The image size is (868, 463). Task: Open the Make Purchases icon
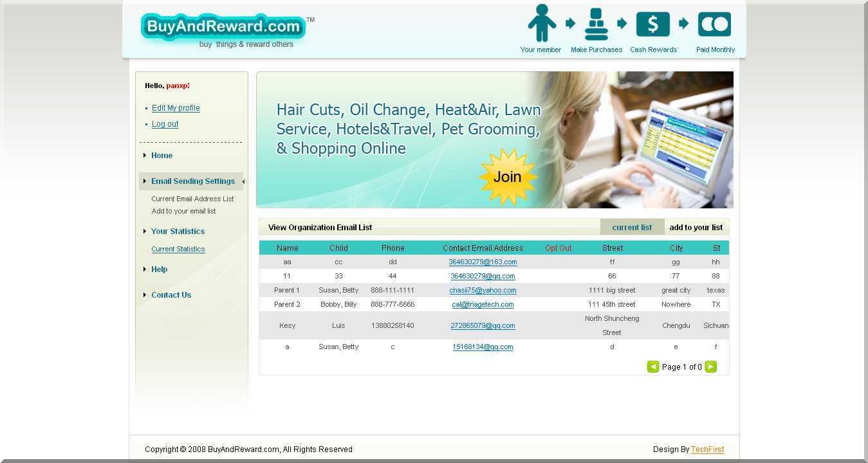point(596,24)
